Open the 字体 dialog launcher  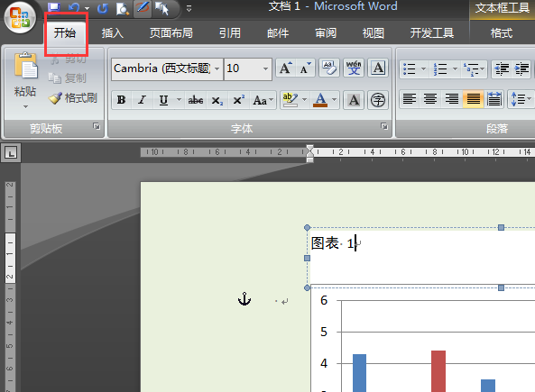click(384, 126)
